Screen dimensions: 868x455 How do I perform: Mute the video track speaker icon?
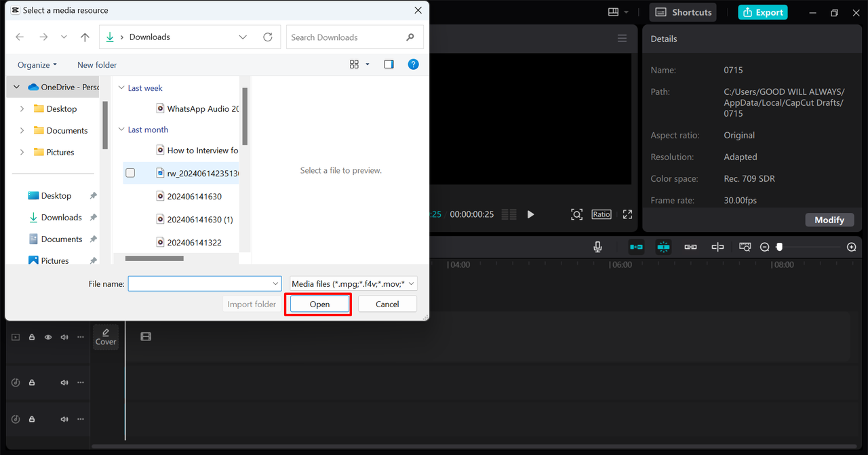pyautogui.click(x=64, y=337)
